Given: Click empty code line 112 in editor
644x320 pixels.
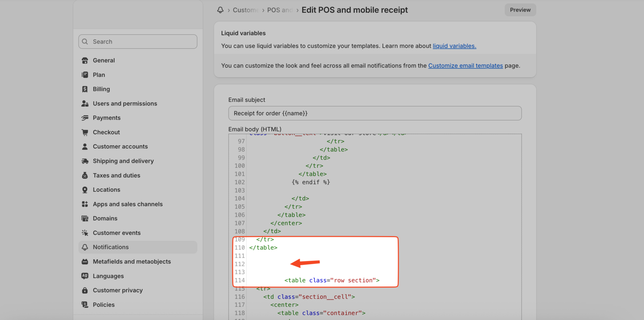Looking at the screenshot, I should (x=384, y=264).
